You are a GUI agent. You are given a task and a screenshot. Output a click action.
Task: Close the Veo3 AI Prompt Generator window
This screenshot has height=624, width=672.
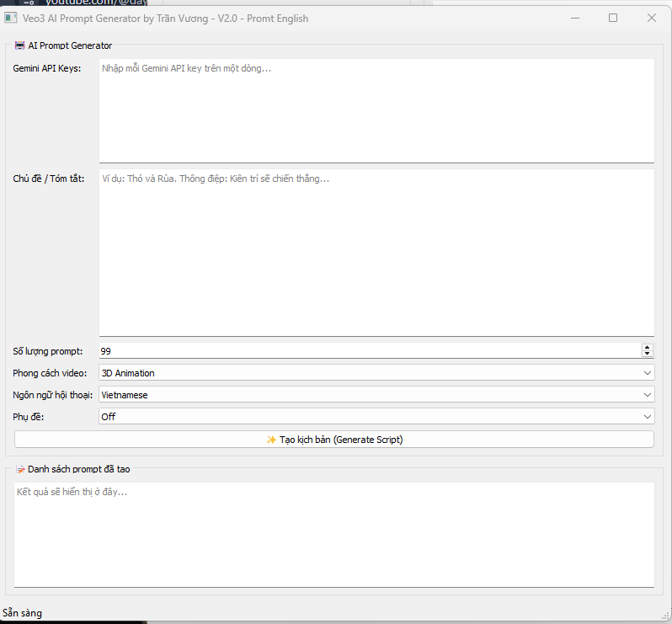651,18
